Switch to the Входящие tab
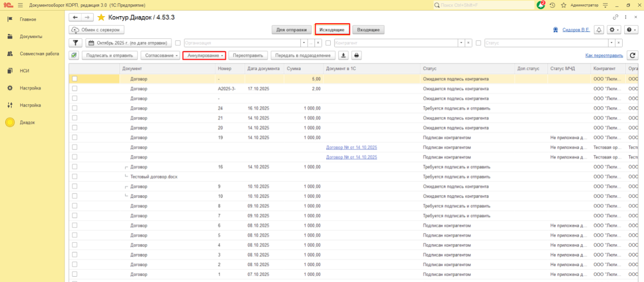The height and width of the screenshot is (282, 644). point(368,30)
